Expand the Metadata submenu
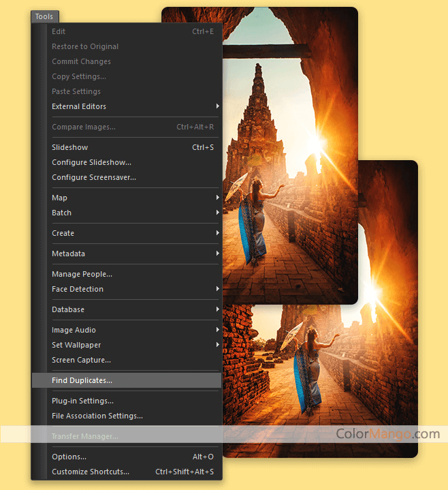Image resolution: width=448 pixels, height=490 pixels. pyautogui.click(x=69, y=254)
